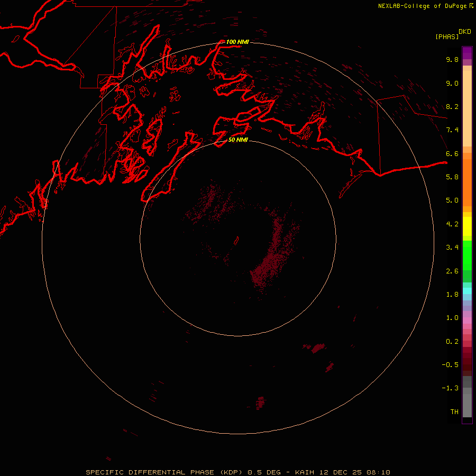
Task: Select the 5.0 legend value
Action: coord(452,200)
